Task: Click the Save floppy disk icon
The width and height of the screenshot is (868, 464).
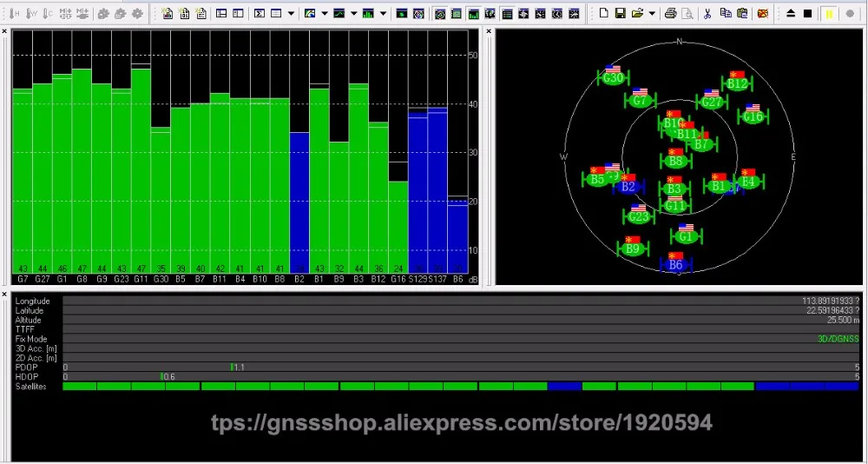Action: click(620, 13)
